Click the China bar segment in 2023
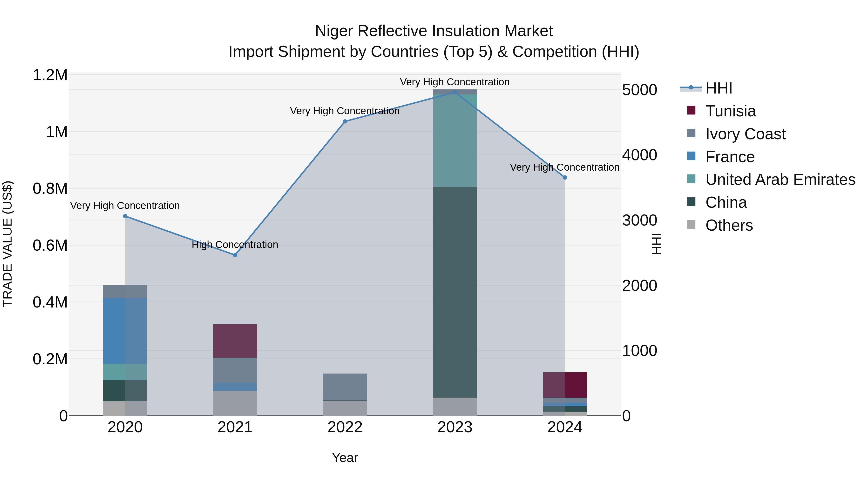This screenshot has width=868, height=488. [x=455, y=292]
